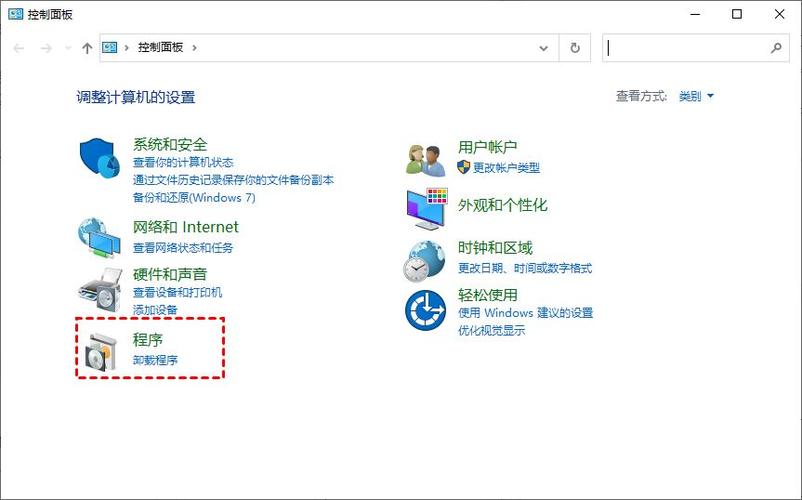The width and height of the screenshot is (802, 500).
Task: Open the 时钟和区域 clock icon
Action: (x=424, y=261)
